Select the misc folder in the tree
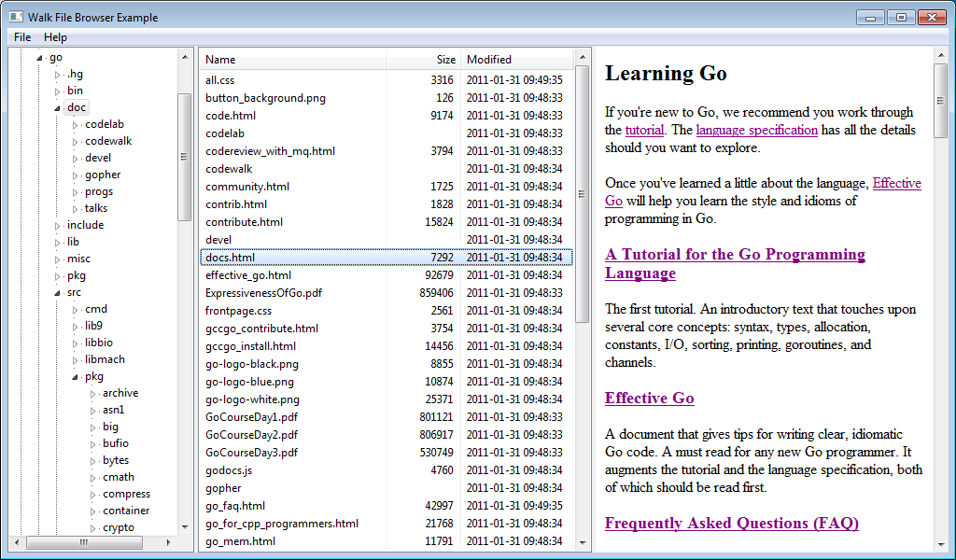The width and height of the screenshot is (956, 560). coord(78,259)
